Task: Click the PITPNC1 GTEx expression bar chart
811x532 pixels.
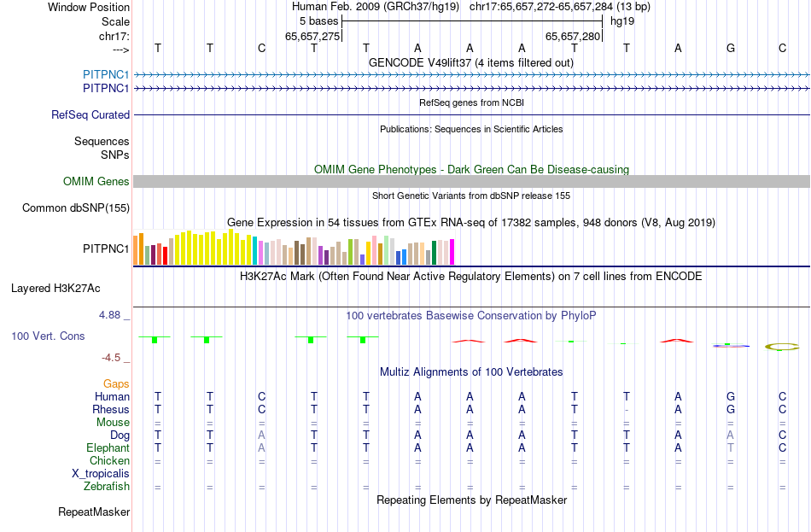Action: coord(294,248)
